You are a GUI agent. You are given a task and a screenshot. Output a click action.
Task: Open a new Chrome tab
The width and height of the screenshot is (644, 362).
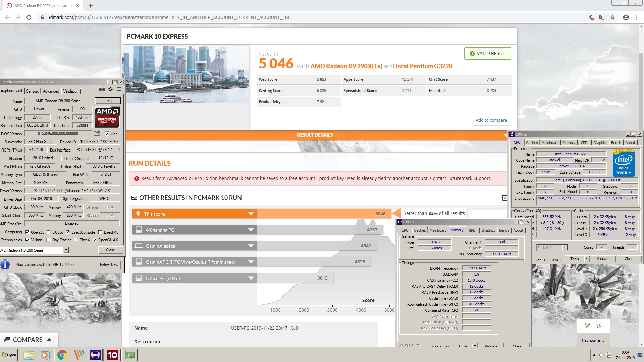click(x=91, y=6)
